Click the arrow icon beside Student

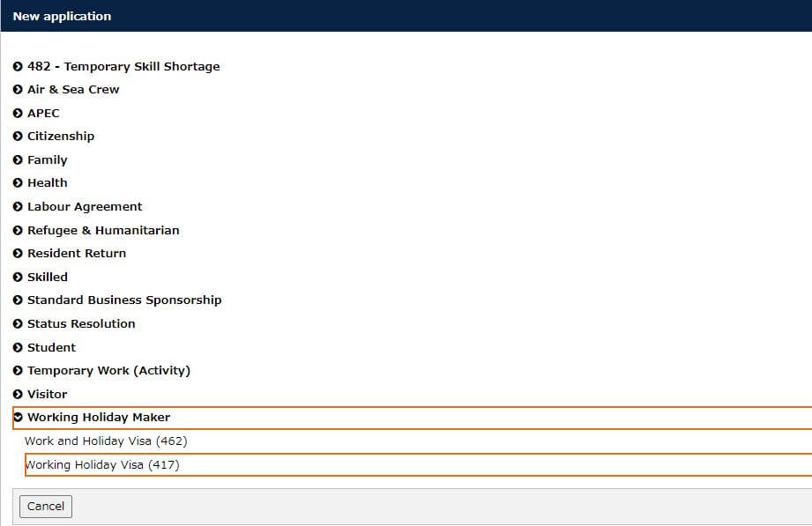click(18, 347)
